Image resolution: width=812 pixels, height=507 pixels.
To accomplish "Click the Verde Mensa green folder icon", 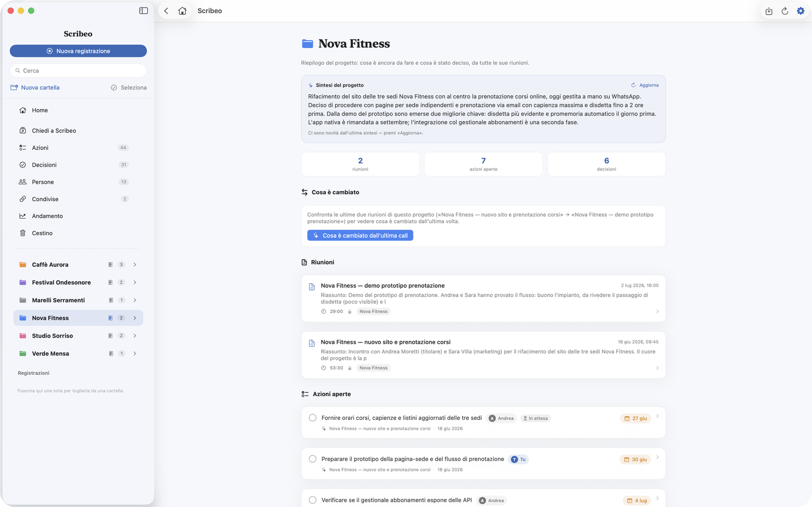I will tap(23, 353).
